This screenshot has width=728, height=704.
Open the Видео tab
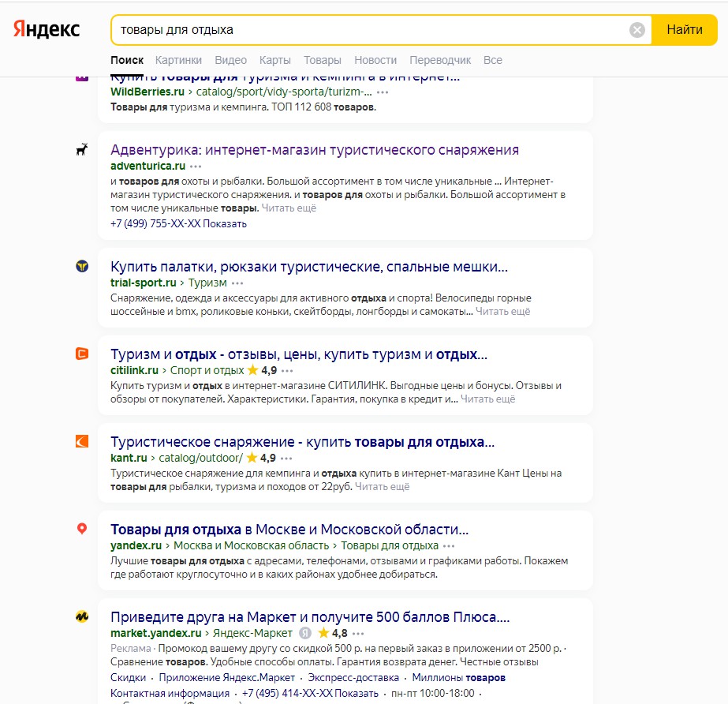coord(231,60)
